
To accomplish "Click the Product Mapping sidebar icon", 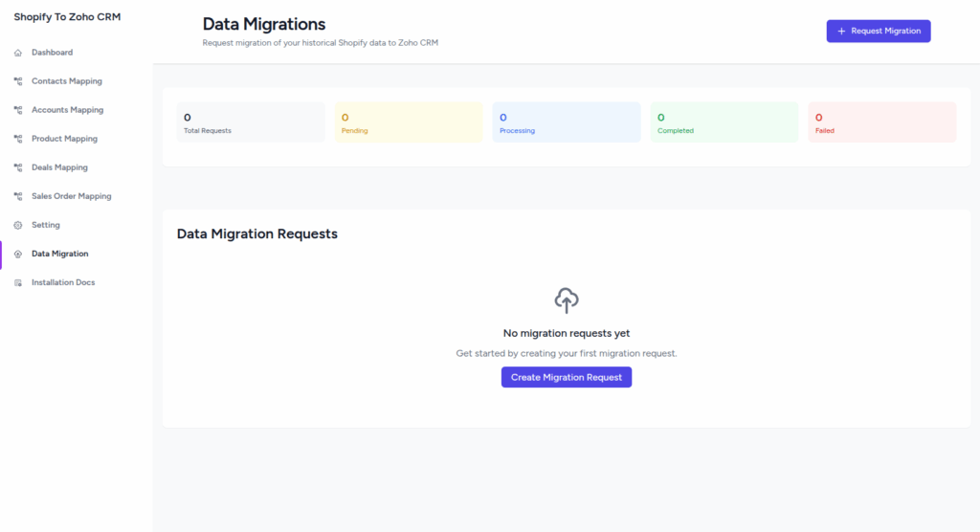I will click(18, 139).
